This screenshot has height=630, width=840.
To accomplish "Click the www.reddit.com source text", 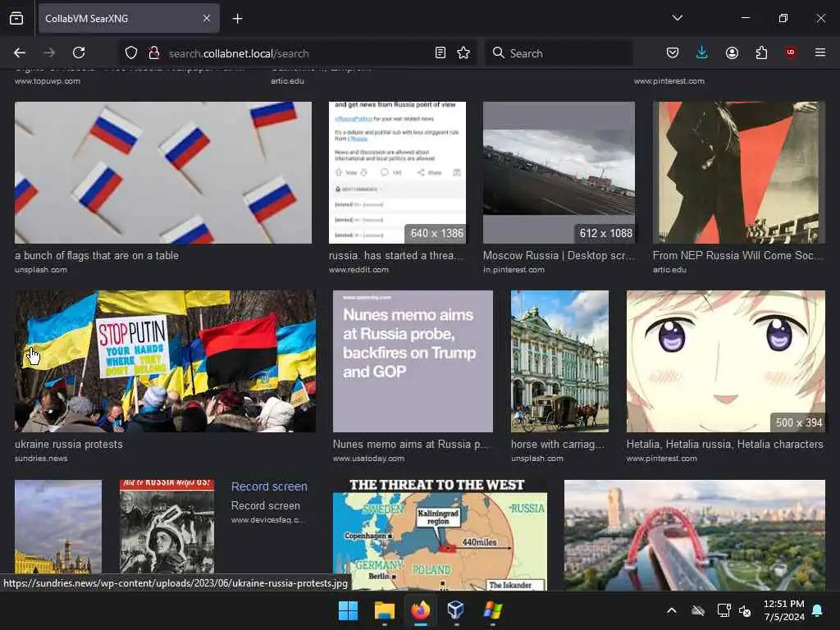I will pyautogui.click(x=358, y=269).
